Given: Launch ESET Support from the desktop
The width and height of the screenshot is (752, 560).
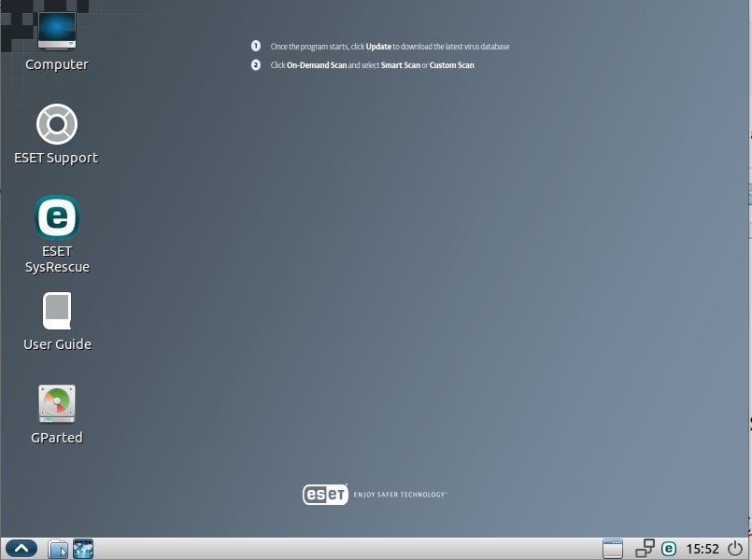Looking at the screenshot, I should [57, 124].
